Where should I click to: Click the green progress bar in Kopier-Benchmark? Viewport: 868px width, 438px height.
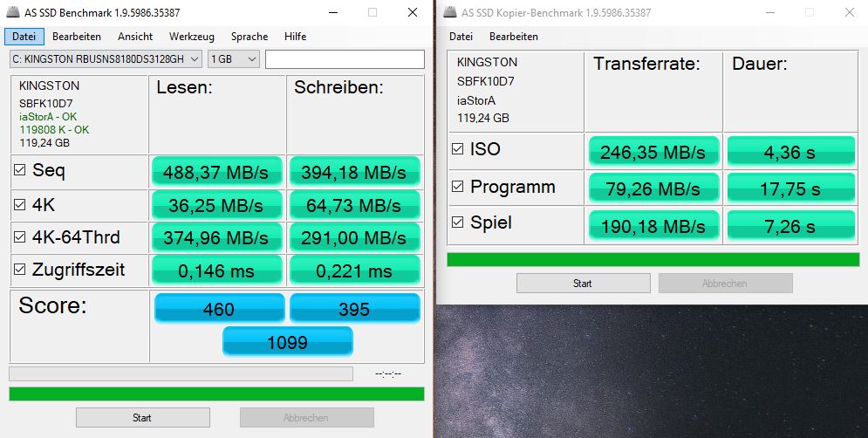coord(653,259)
